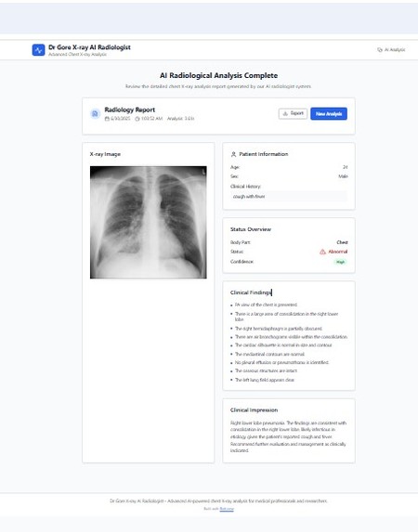Click the 'AI Analysis' header text
This screenshot has width=418, height=532.
point(395,50)
